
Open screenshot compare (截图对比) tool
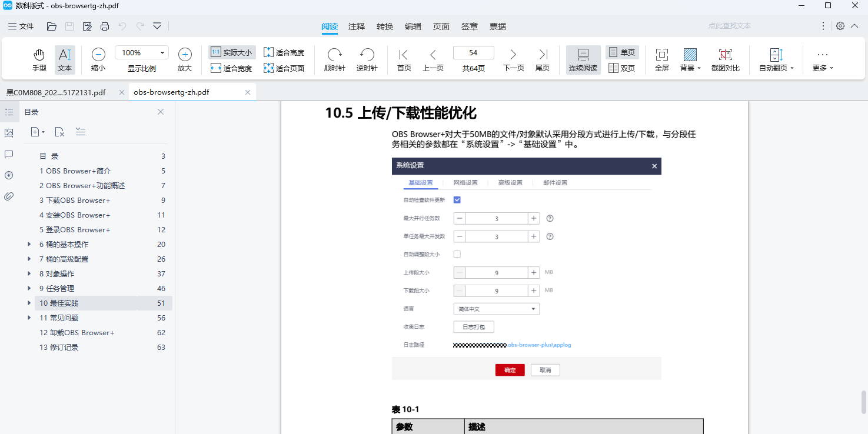[726, 61]
